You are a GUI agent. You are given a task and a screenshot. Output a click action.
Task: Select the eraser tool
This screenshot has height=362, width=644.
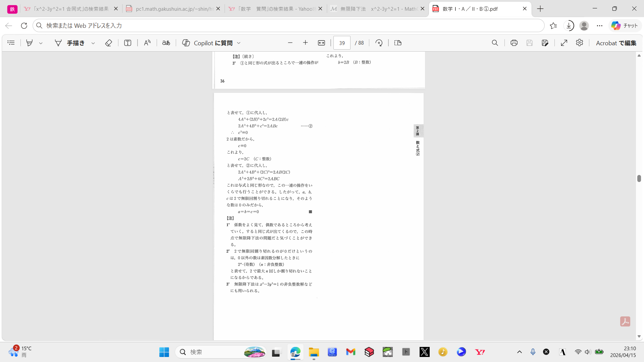(x=108, y=43)
